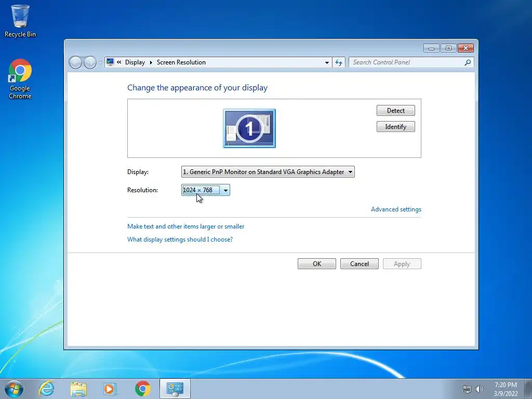Viewport: 532px width, 399px height.
Task: Open the network tray icon
Action: pos(467,389)
